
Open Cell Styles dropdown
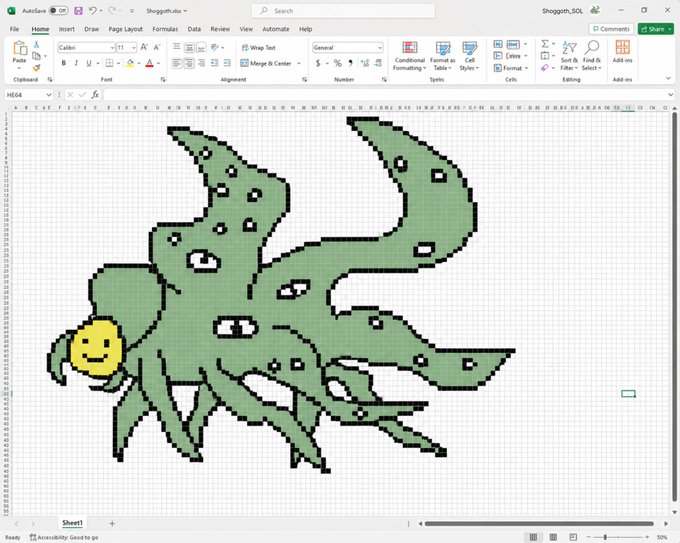tap(469, 56)
